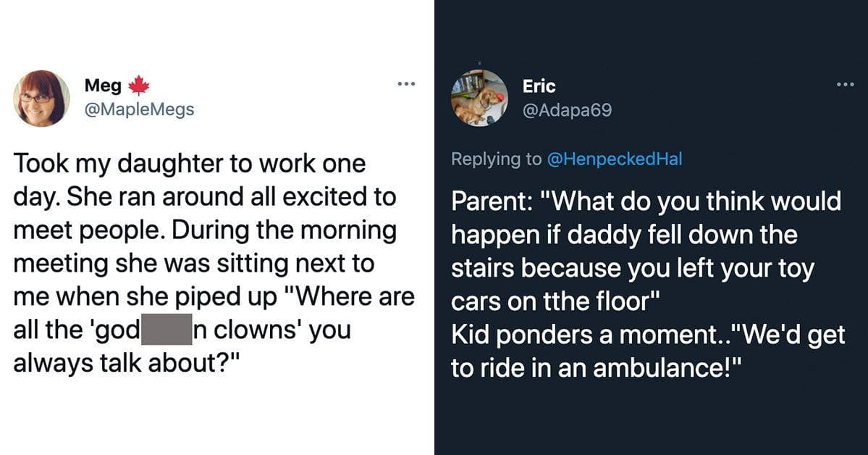Open more options on Meg's tweet
Screen dimensions: 868x455
(407, 85)
